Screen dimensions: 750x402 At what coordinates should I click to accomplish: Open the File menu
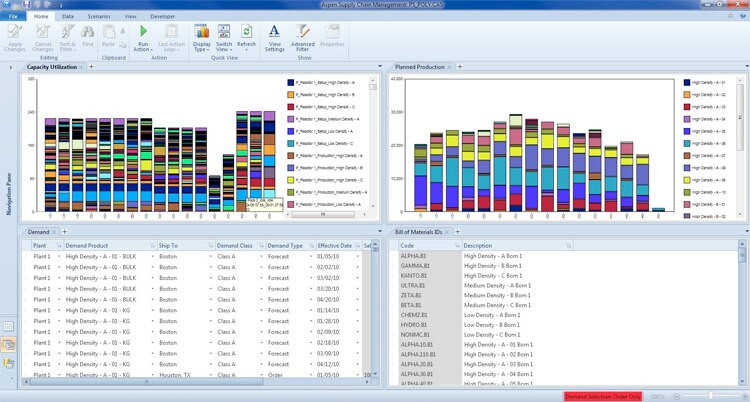[13, 17]
